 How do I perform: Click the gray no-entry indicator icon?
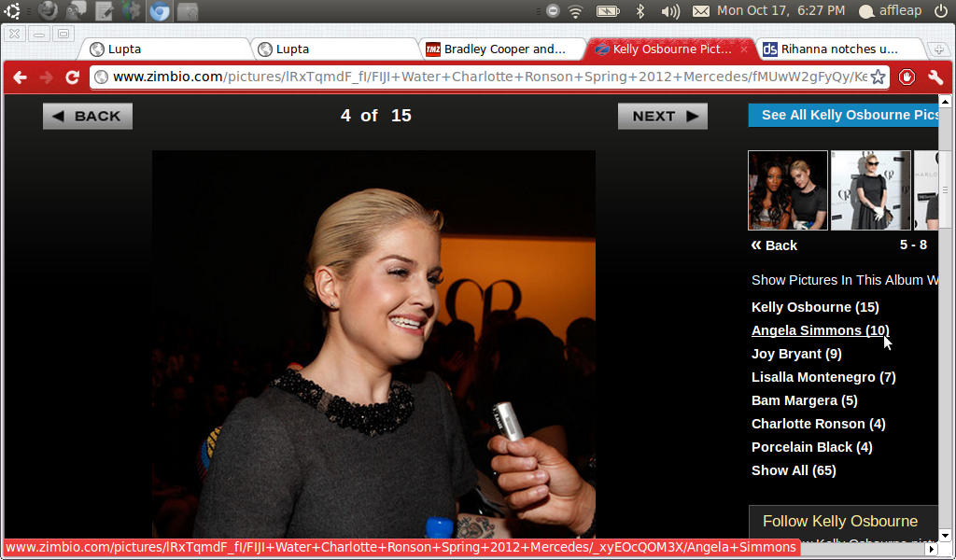(x=553, y=10)
